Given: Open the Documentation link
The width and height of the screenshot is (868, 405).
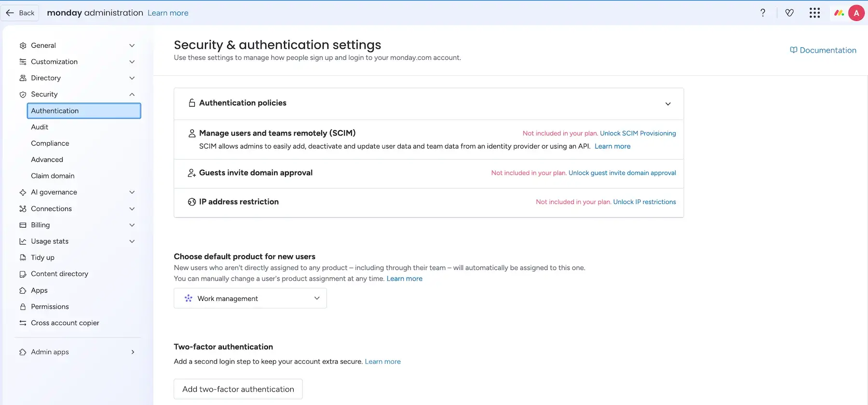Looking at the screenshot, I should pyautogui.click(x=823, y=50).
